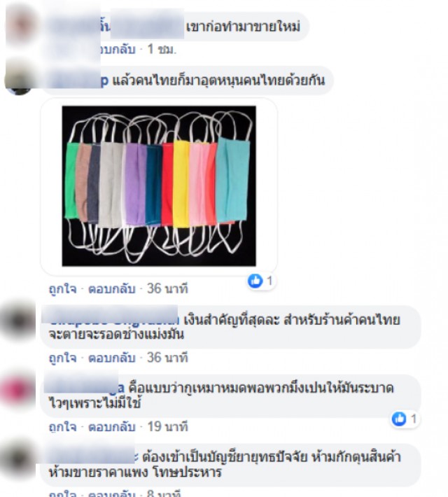The height and width of the screenshot is (497, 448).
Task: Click ตอบกลับ under the mask photo comment
Action: pyautogui.click(x=111, y=289)
